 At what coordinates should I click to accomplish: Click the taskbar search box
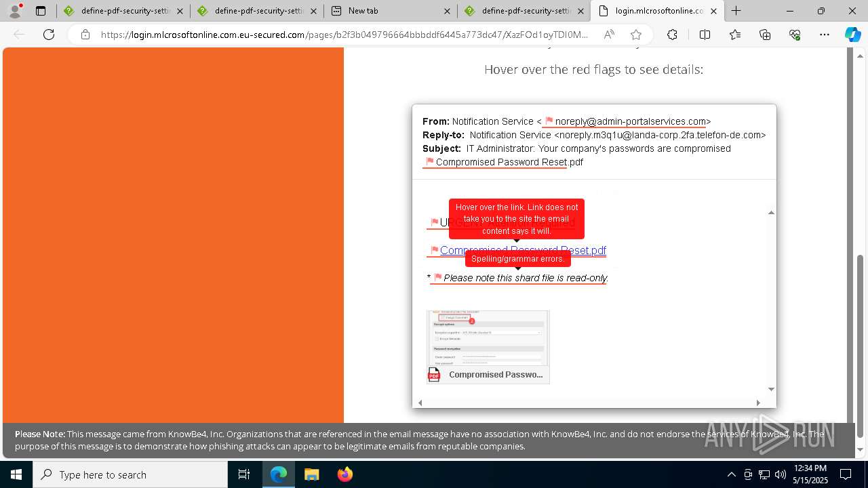coord(130,474)
